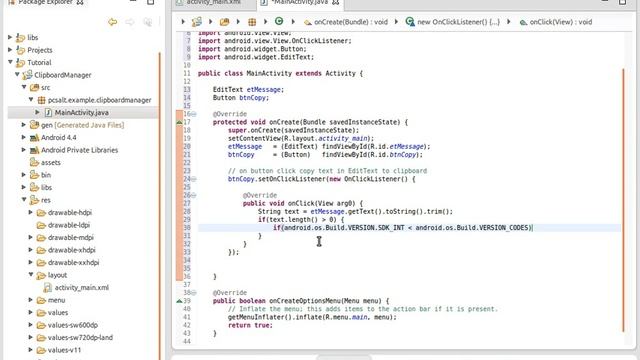Select the drawable-hdpi folder
This screenshot has height=360, width=640.
(x=69, y=212)
